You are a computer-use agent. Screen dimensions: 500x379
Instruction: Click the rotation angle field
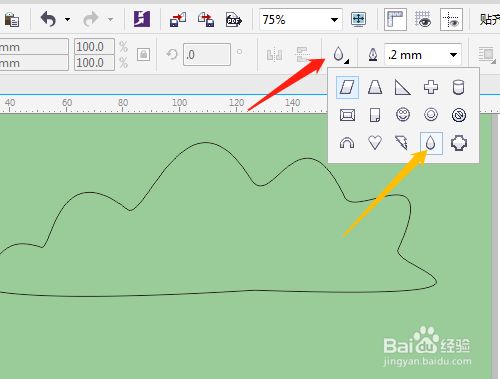pyautogui.click(x=207, y=54)
